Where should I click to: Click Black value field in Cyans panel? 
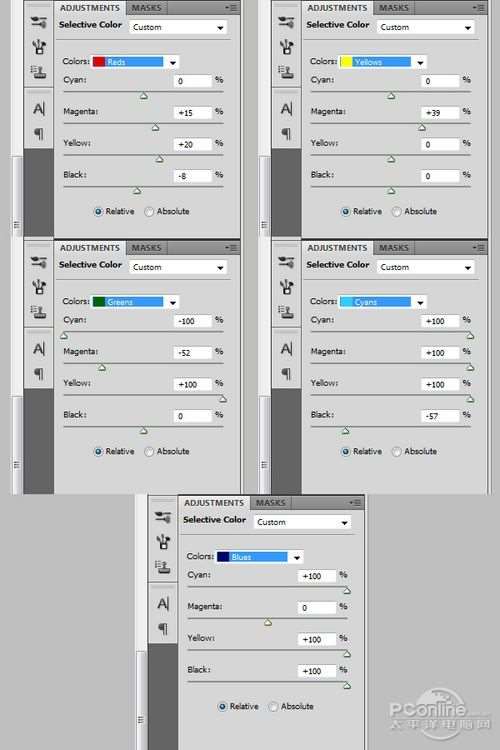440,416
